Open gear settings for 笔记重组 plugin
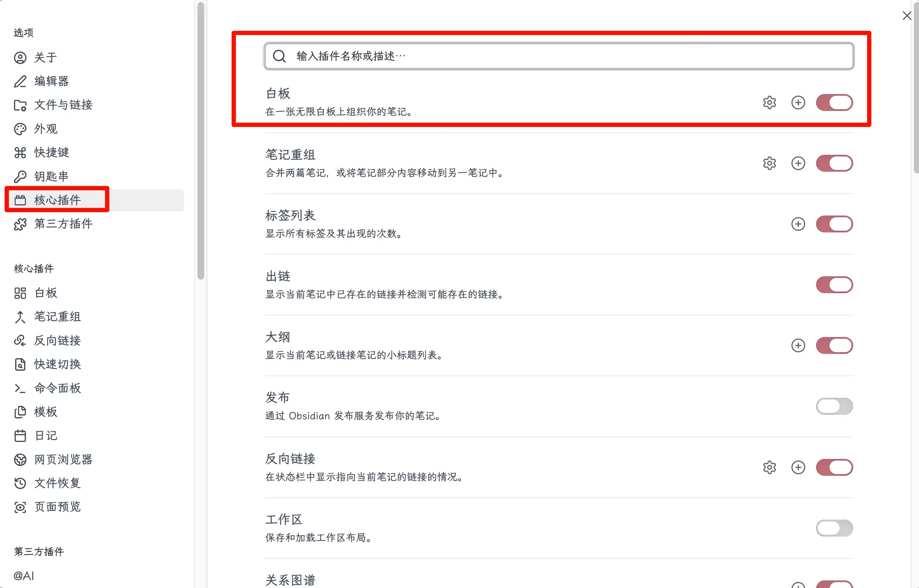This screenshot has height=588, width=919. [x=769, y=163]
